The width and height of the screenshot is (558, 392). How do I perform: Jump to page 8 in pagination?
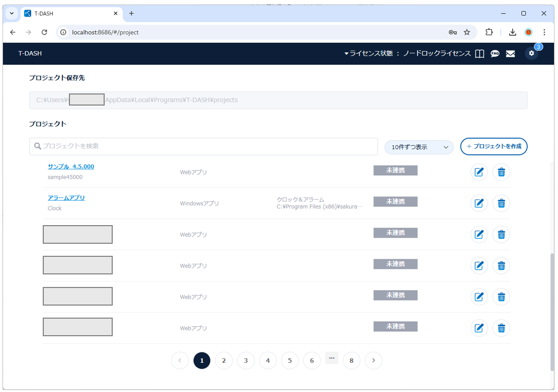(351, 360)
